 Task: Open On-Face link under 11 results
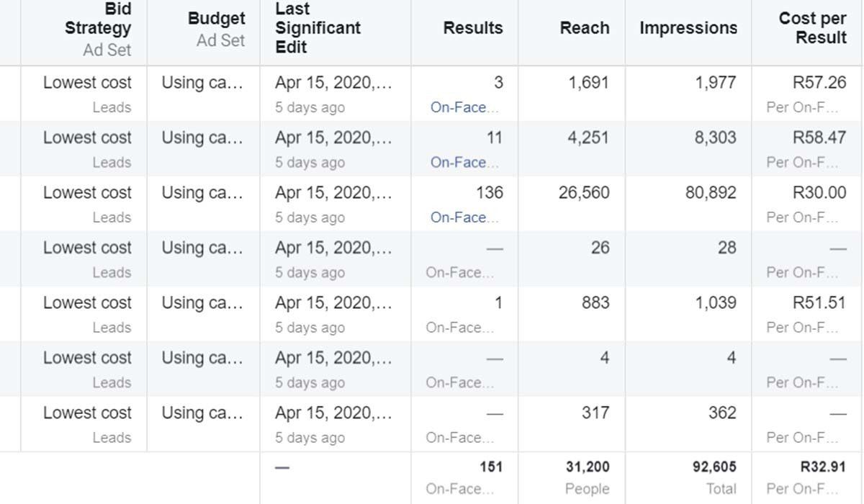click(x=464, y=163)
